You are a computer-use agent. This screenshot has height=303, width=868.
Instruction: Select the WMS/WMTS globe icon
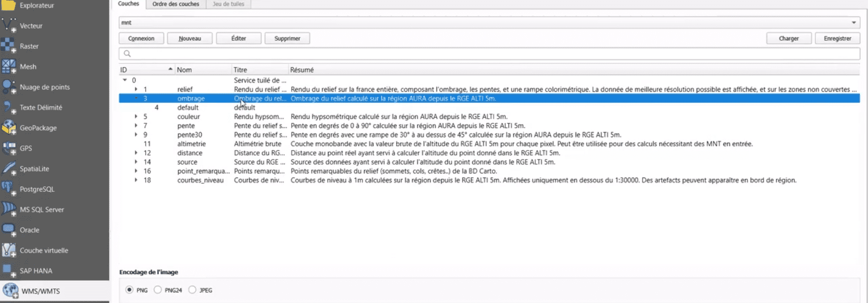point(10,291)
